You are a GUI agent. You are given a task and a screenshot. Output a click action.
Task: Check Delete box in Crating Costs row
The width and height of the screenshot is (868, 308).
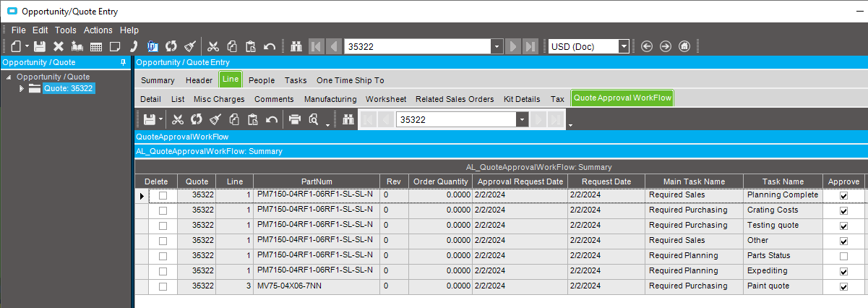pos(163,210)
